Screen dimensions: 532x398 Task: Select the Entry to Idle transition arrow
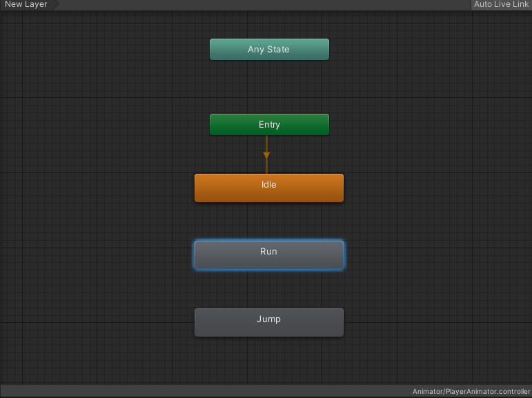click(x=266, y=155)
